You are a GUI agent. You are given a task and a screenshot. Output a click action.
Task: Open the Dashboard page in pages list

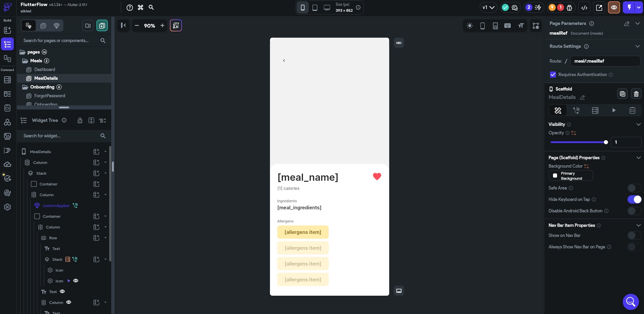[x=44, y=70]
